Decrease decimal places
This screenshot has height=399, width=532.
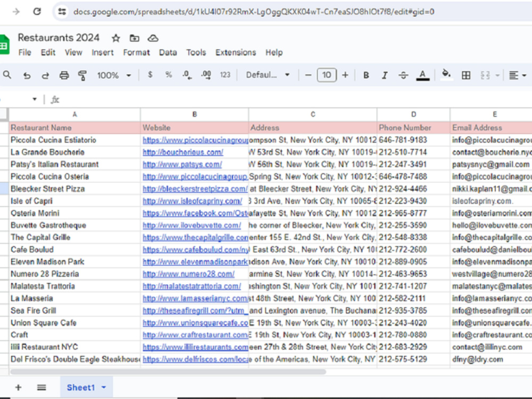187,75
